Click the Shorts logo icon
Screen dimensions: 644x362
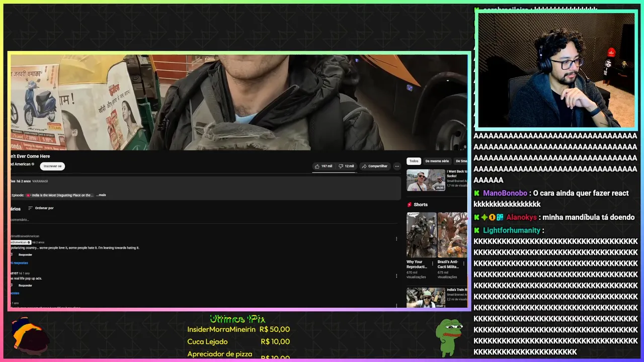point(410,205)
